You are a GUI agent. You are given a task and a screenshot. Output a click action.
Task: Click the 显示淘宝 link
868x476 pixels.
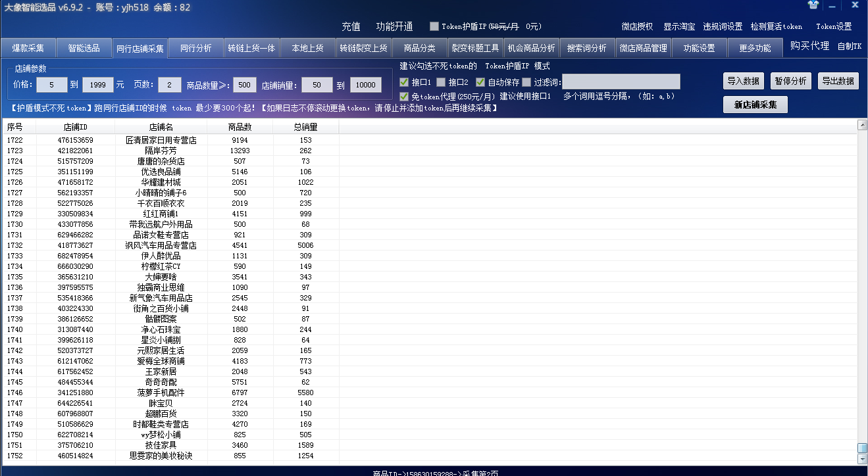(x=679, y=27)
